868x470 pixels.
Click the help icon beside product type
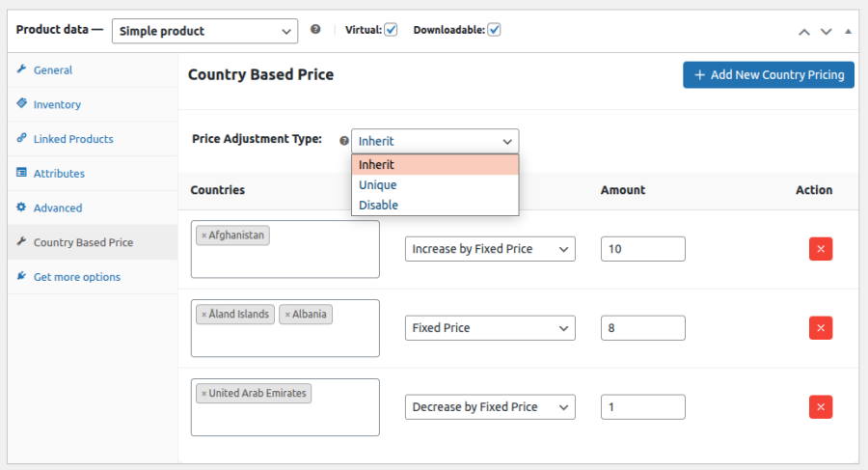coord(315,29)
